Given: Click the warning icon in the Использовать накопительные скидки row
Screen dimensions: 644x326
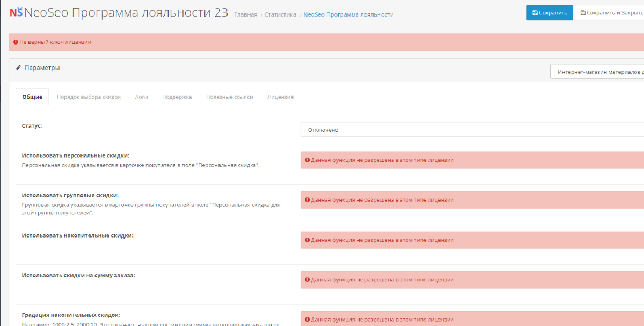Looking at the screenshot, I should (308, 240).
